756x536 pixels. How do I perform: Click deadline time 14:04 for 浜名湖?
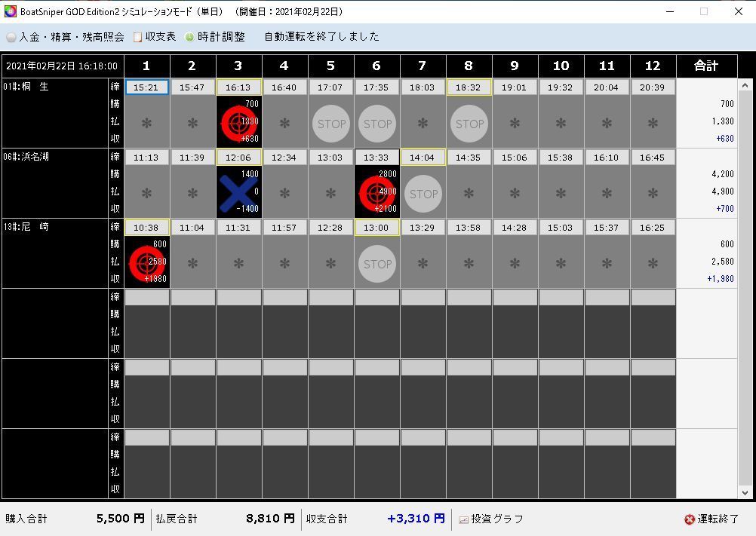click(x=423, y=158)
